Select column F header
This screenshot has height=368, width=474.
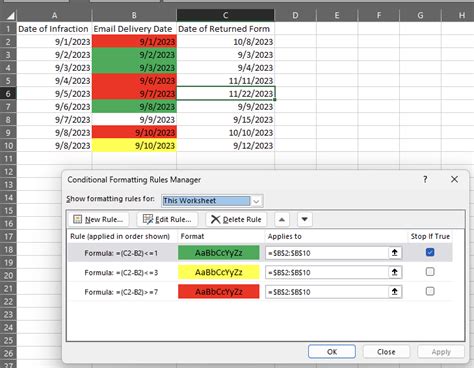379,15
